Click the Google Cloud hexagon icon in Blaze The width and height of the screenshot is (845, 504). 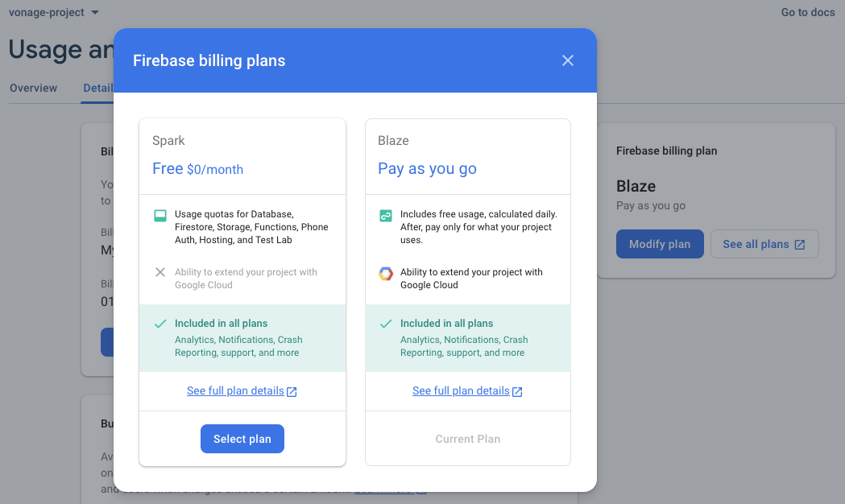pyautogui.click(x=386, y=274)
